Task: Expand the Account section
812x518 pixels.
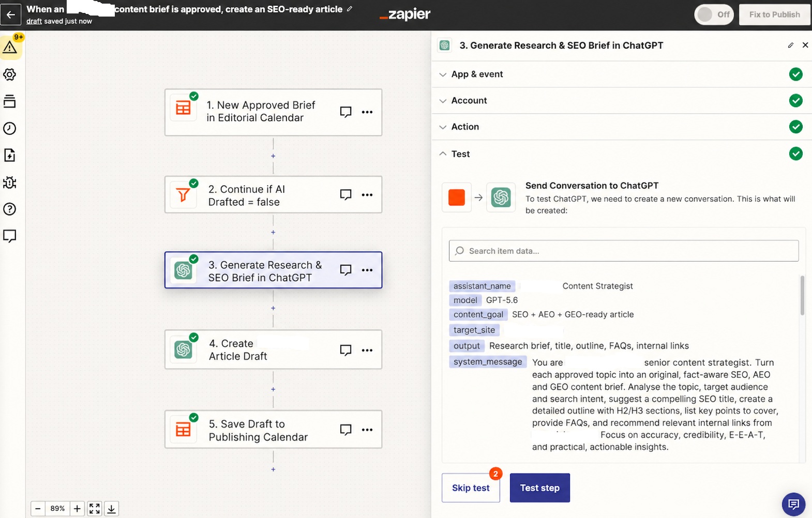Action: (x=622, y=101)
